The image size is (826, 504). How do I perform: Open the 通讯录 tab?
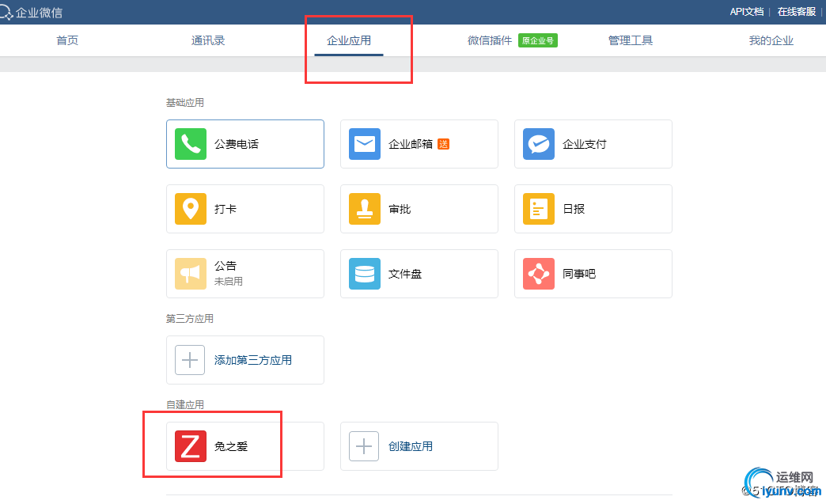208,40
